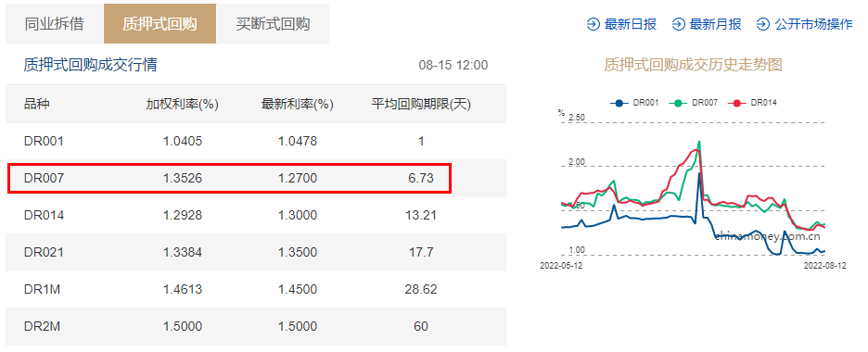
Task: Switch to the 同业拆借 tab
Action: [54, 24]
